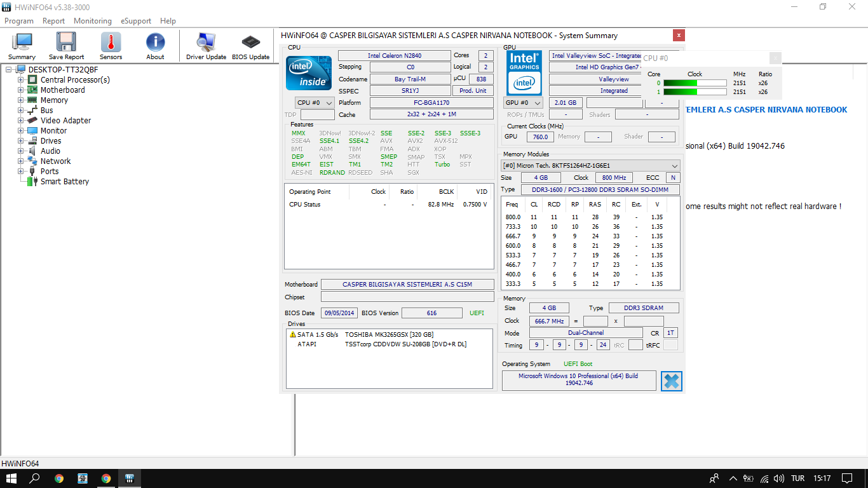Expand the Motherboard tree node
The width and height of the screenshot is (868, 488).
click(21, 90)
